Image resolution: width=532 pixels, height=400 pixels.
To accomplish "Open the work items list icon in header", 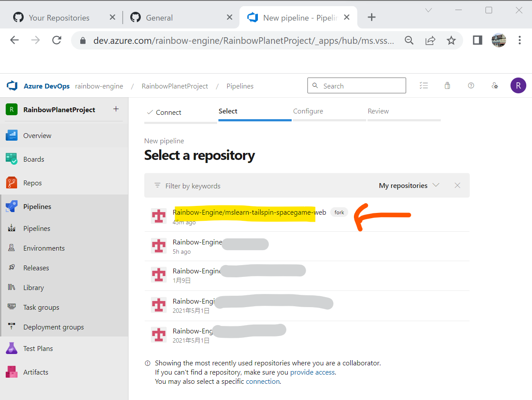I will pyautogui.click(x=424, y=86).
